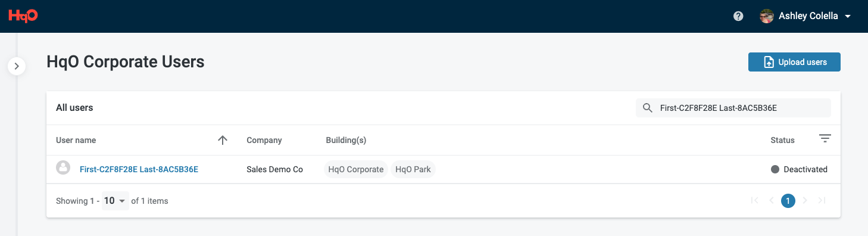Screen dimensions: 868x236
Task: Open the Ashley Colella account dropdown
Action: (847, 16)
